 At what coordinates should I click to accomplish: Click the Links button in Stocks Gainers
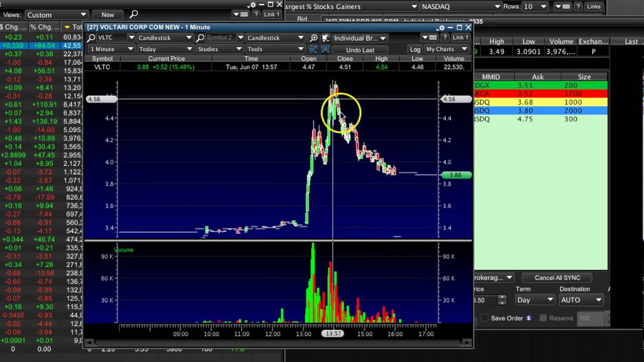pos(594,7)
